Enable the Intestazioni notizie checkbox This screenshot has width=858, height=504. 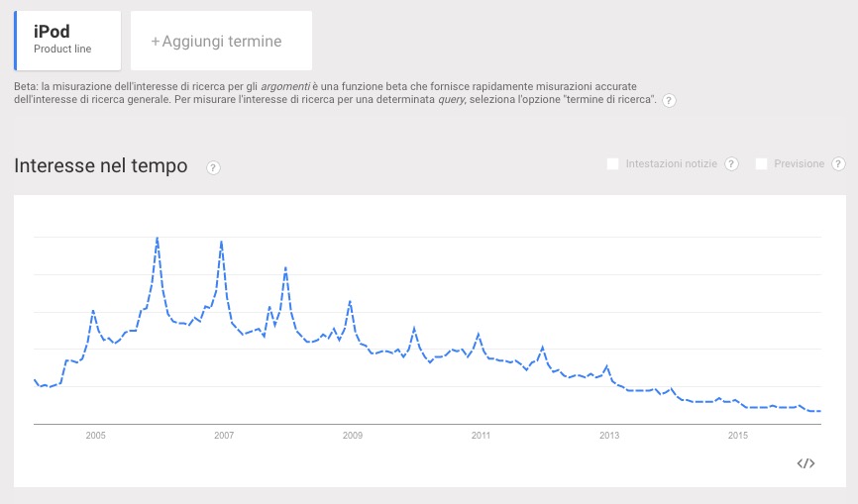pos(613,164)
